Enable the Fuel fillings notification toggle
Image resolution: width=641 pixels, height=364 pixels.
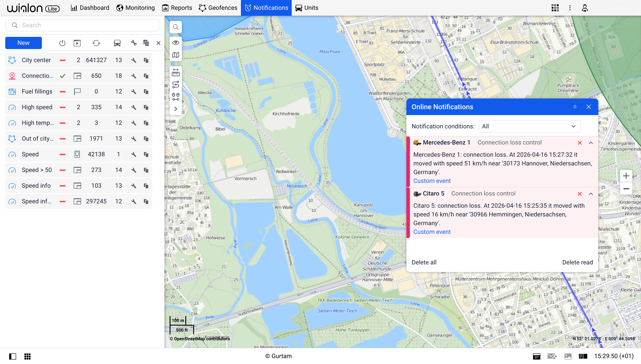click(63, 91)
